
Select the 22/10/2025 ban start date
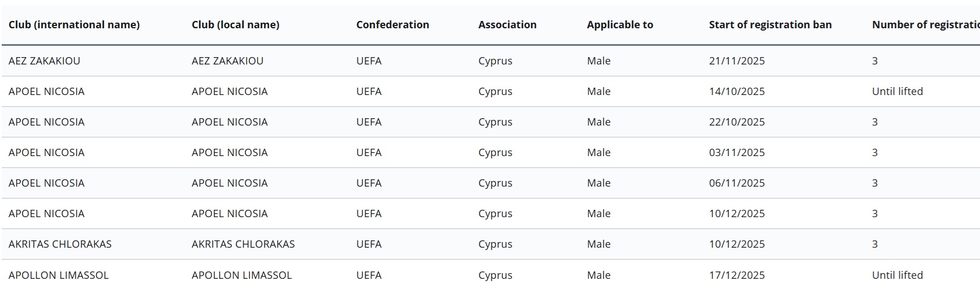click(x=737, y=122)
